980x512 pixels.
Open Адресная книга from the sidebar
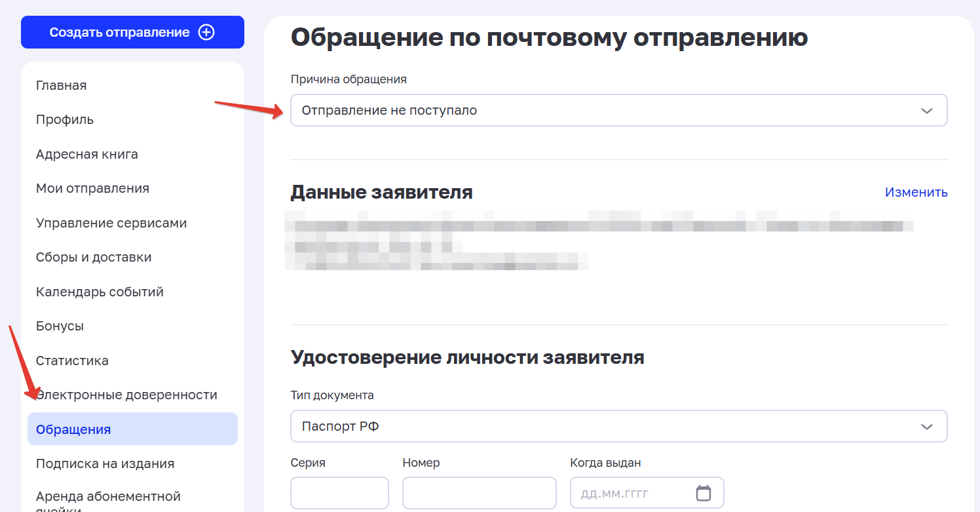click(x=88, y=153)
